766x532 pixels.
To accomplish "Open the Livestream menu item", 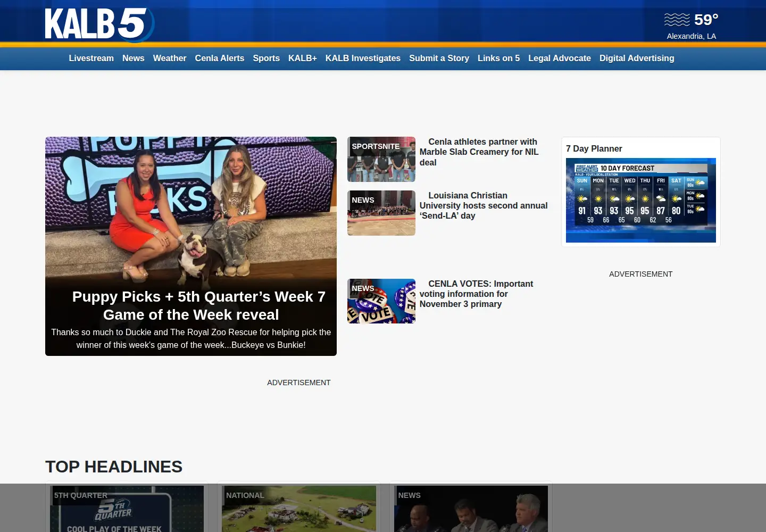I will pos(91,58).
